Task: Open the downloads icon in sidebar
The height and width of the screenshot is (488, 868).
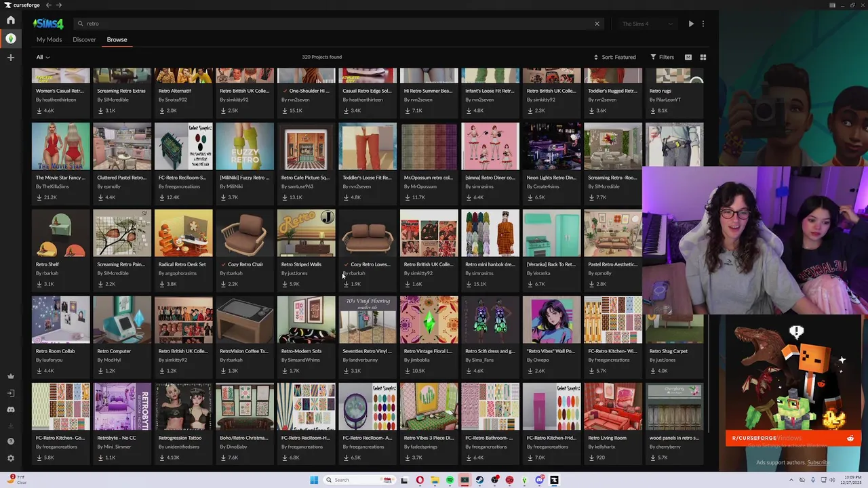Action: click(11, 426)
